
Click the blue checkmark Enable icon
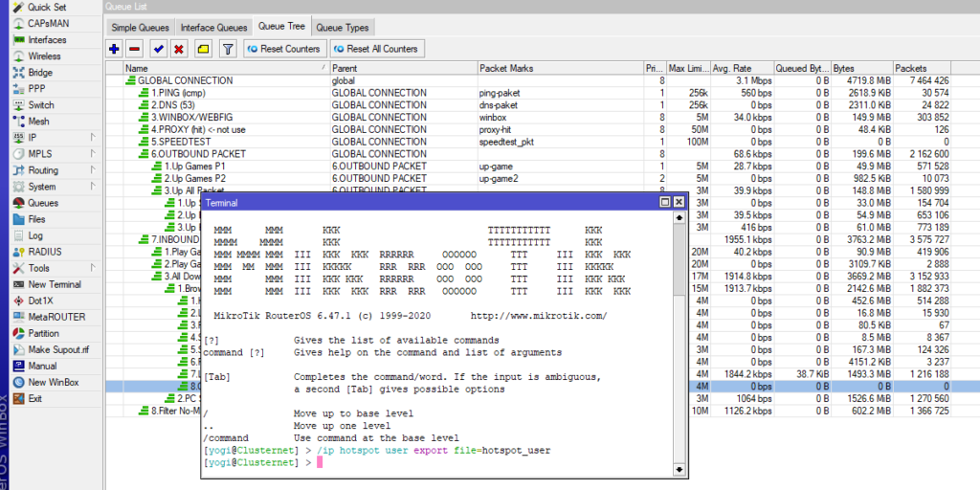[x=158, y=49]
